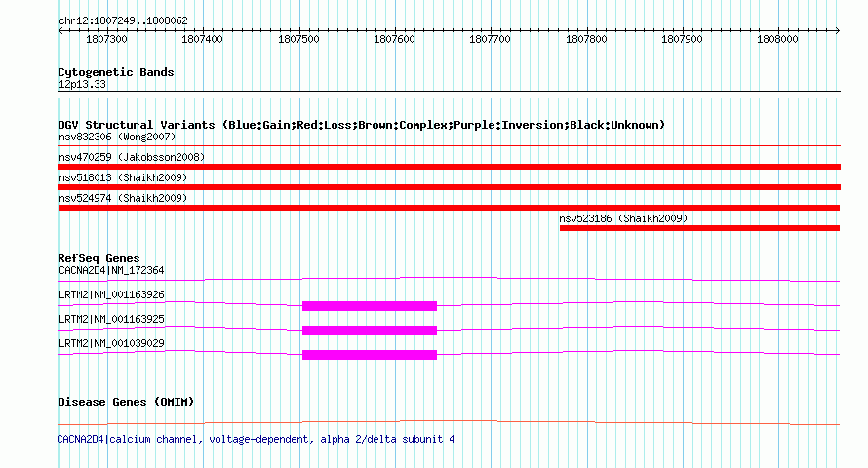The image size is (868, 468).
Task: Select the DGV Structural Variants track title
Action: coord(361,125)
